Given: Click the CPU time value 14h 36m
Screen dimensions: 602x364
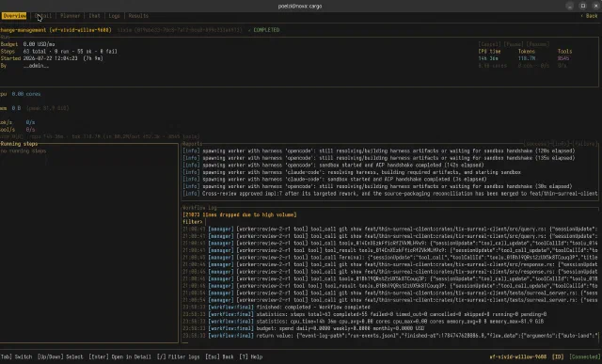Looking at the screenshot, I should [488, 58].
